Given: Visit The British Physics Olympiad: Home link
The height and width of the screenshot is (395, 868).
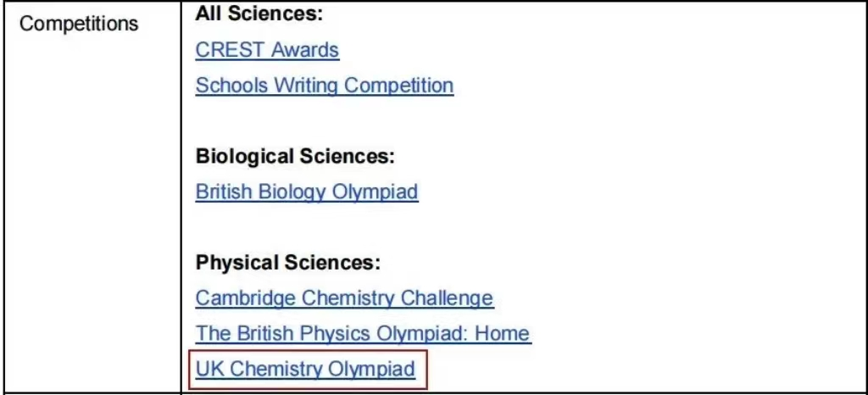Looking at the screenshot, I should 363,334.
